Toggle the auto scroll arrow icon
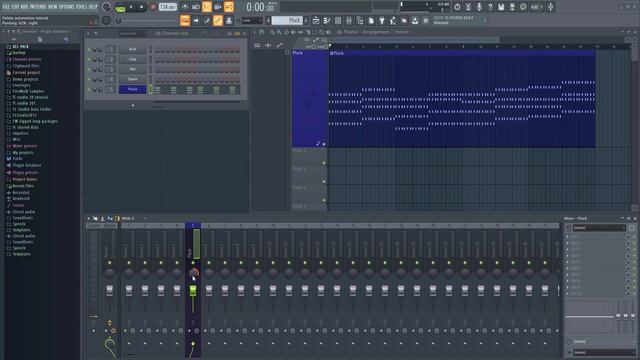 coord(196,20)
